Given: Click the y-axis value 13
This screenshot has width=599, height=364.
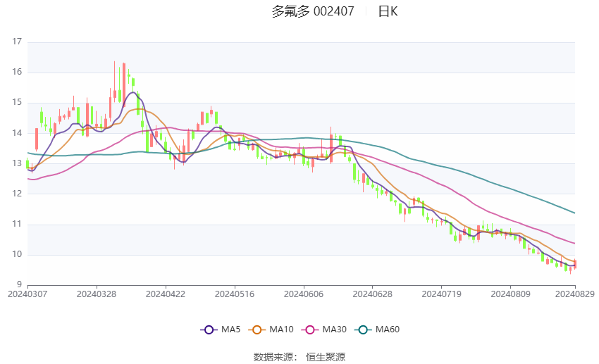Looking at the screenshot, I should coord(17,163).
